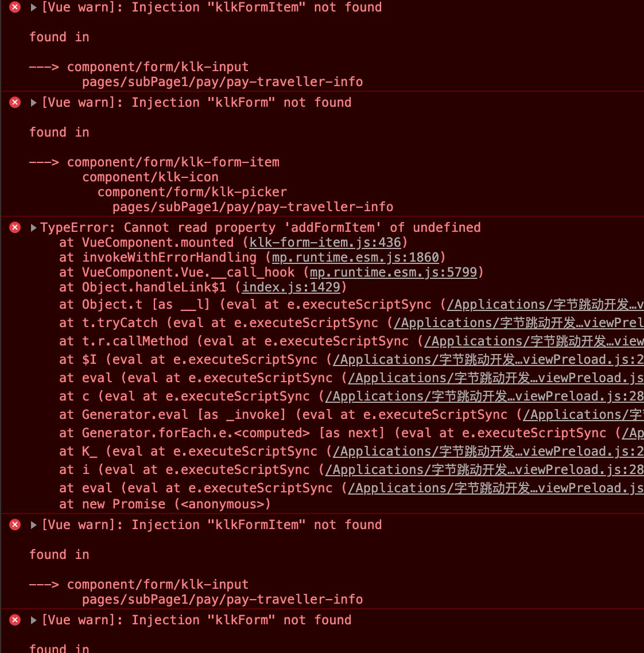Viewport: 644px width, 653px height.
Task: Collapse the TypeError stack trace using its triangle
Action: [33, 228]
